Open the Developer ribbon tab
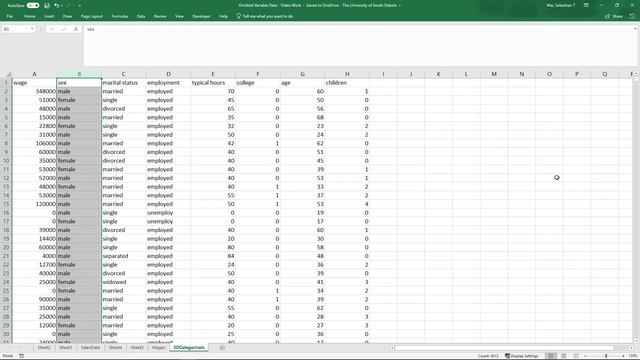This screenshot has width=640, height=360. pyautogui.click(x=201, y=16)
